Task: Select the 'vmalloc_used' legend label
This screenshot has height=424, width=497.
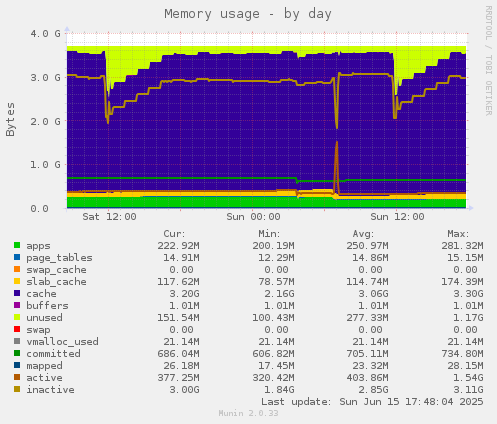Action: pos(62,342)
